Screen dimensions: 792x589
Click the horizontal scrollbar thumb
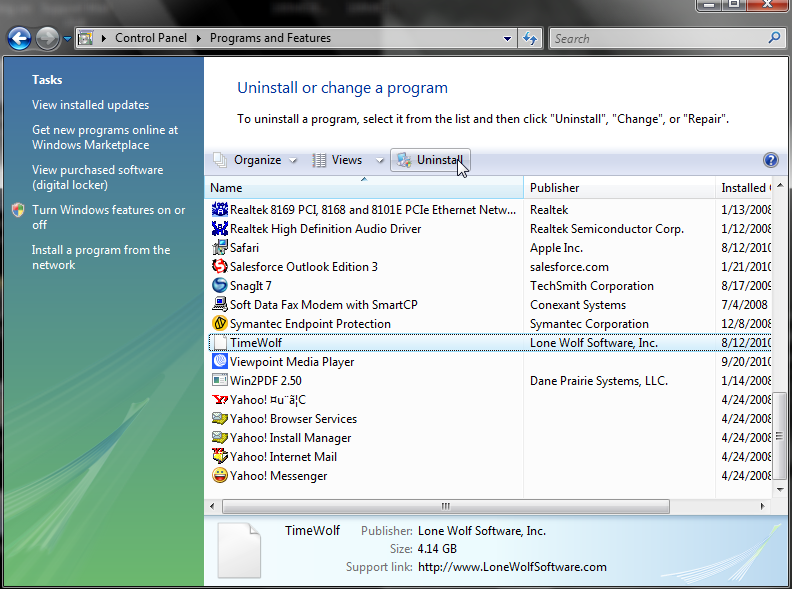pyautogui.click(x=445, y=506)
